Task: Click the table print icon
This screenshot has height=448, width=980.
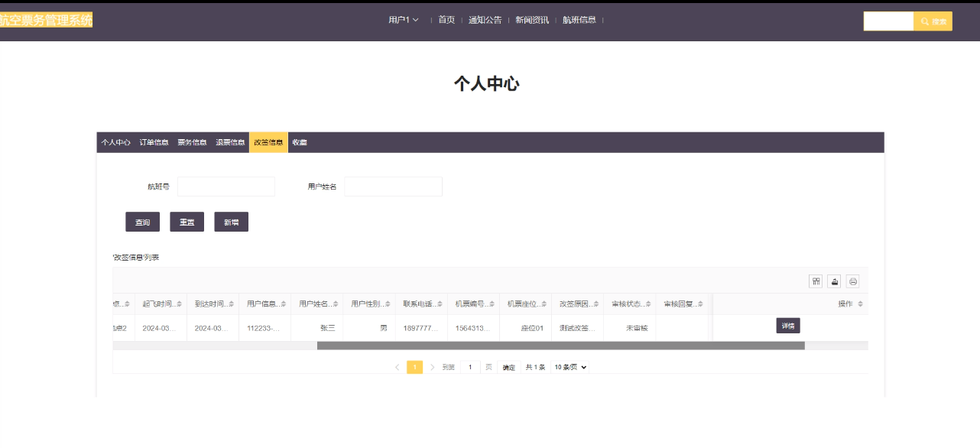Action: 853,281
